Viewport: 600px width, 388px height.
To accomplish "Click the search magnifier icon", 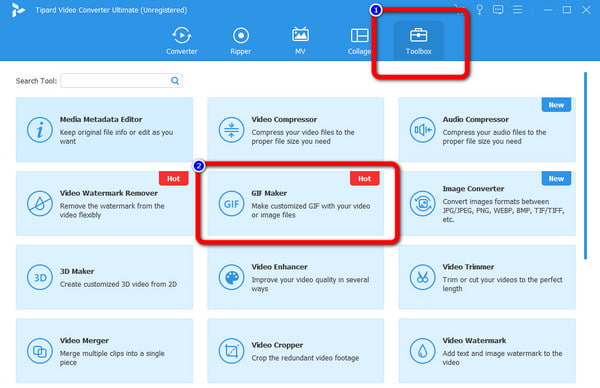I will 175,81.
